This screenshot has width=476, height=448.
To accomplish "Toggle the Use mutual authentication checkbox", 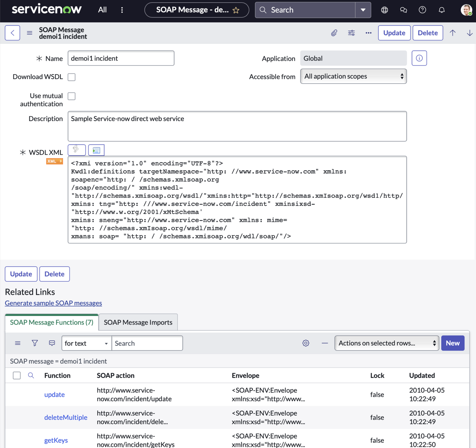I will pos(71,96).
